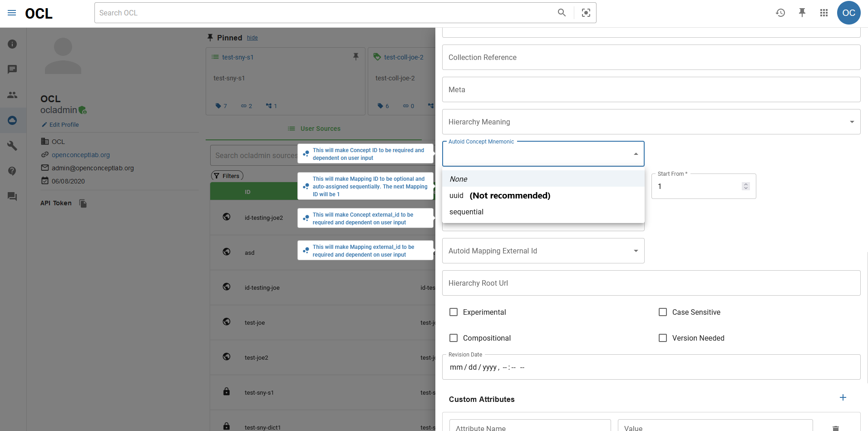Click the Edit Profile link
Viewport: 868px width, 431px height.
[x=60, y=124]
